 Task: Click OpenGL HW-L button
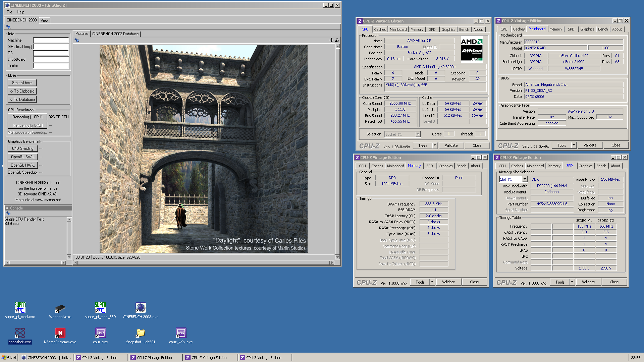point(23,165)
